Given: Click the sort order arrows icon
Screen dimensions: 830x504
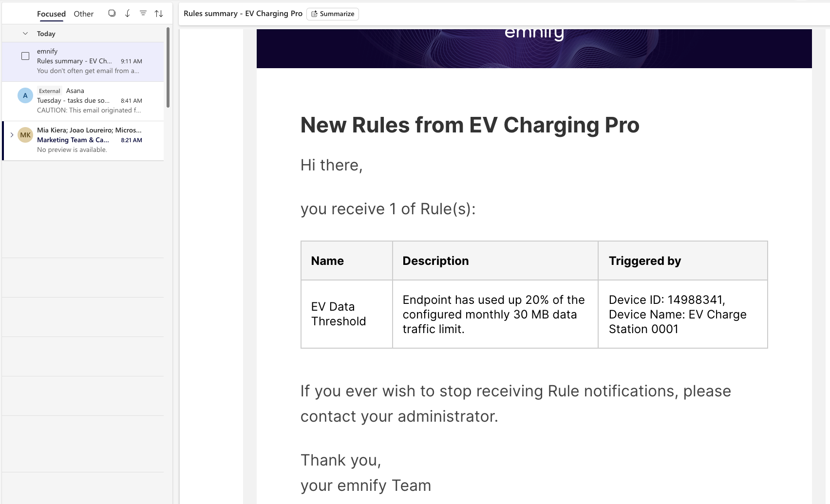Looking at the screenshot, I should (159, 14).
